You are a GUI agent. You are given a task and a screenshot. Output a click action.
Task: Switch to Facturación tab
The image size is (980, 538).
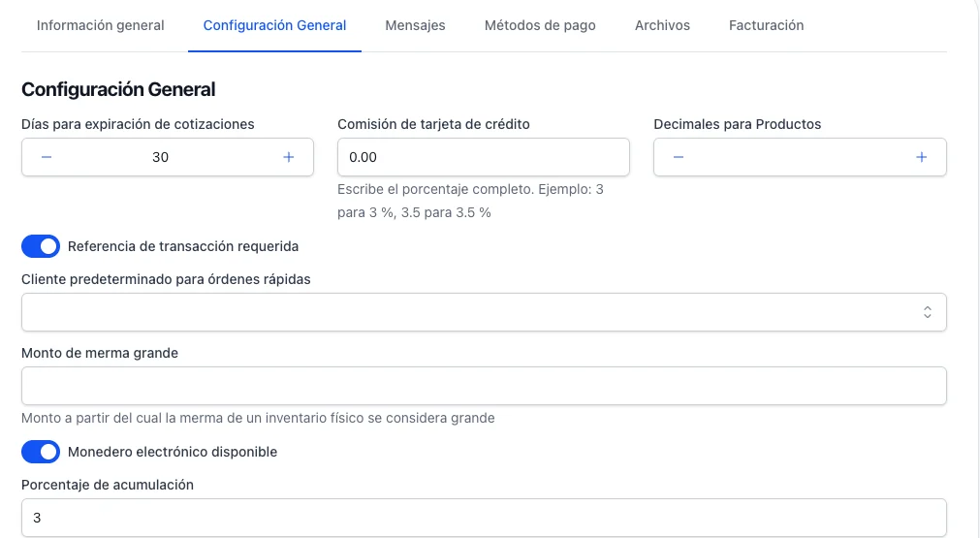(766, 25)
